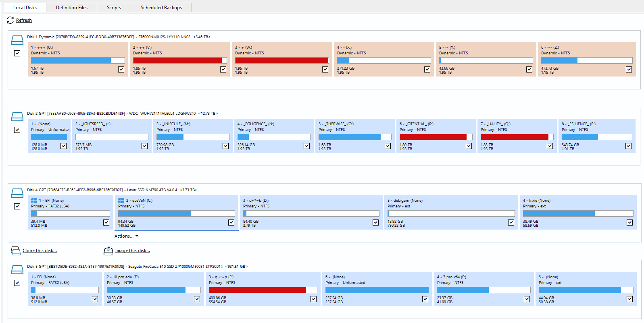
Task: Select the Disk 1 Dynamic drive icon
Action: click(17, 40)
